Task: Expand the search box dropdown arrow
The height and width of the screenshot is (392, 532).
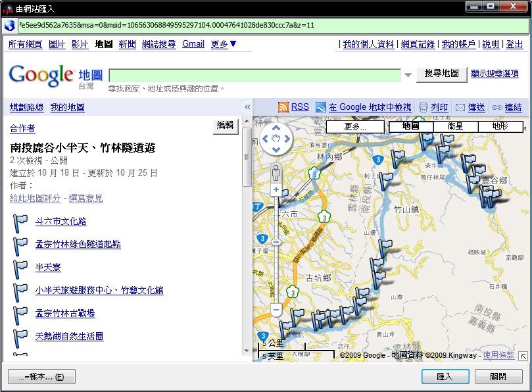Action: coord(408,75)
